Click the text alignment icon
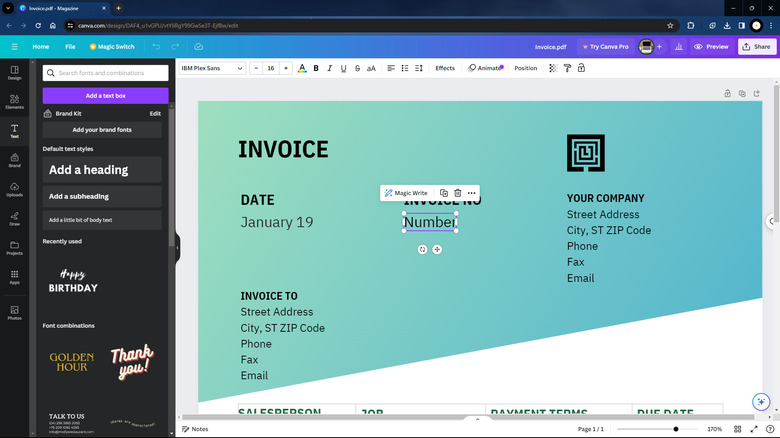Screen dimensions: 780x438 391,68
